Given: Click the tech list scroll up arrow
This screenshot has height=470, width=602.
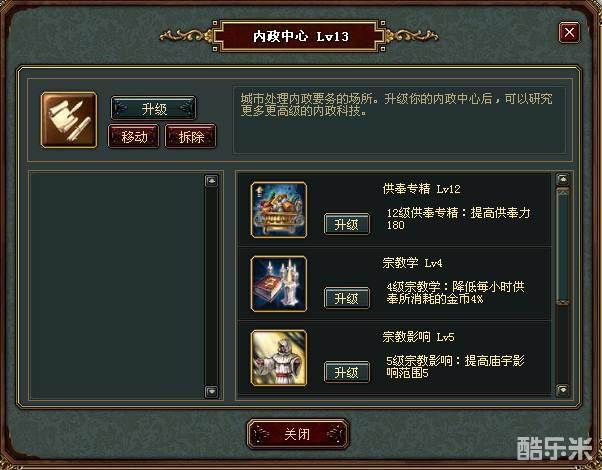Looking at the screenshot, I should coord(563,179).
